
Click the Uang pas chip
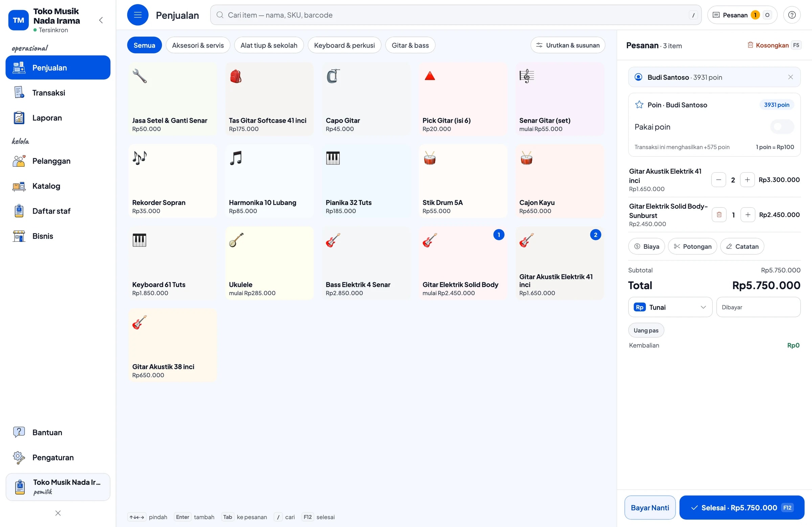click(646, 330)
